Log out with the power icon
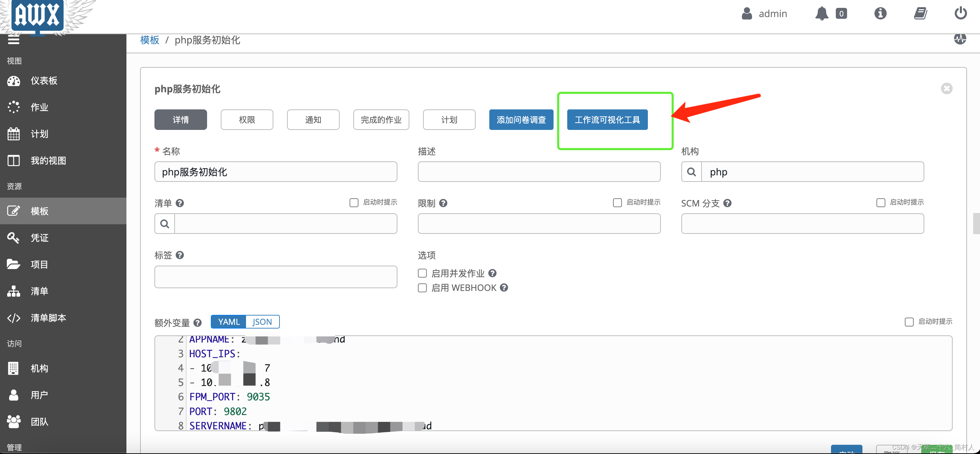This screenshot has width=980, height=454. pos(961,13)
